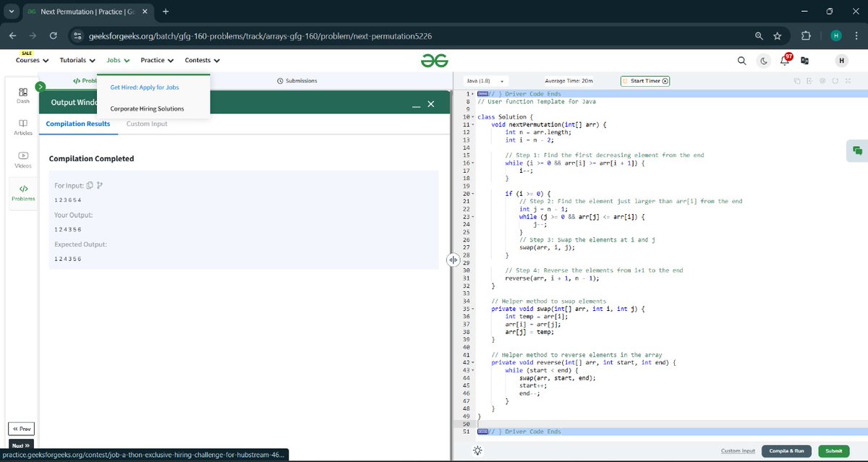This screenshot has height=462, width=868.
Task: Select Get Hired: Apply for Jobs
Action: pyautogui.click(x=145, y=87)
